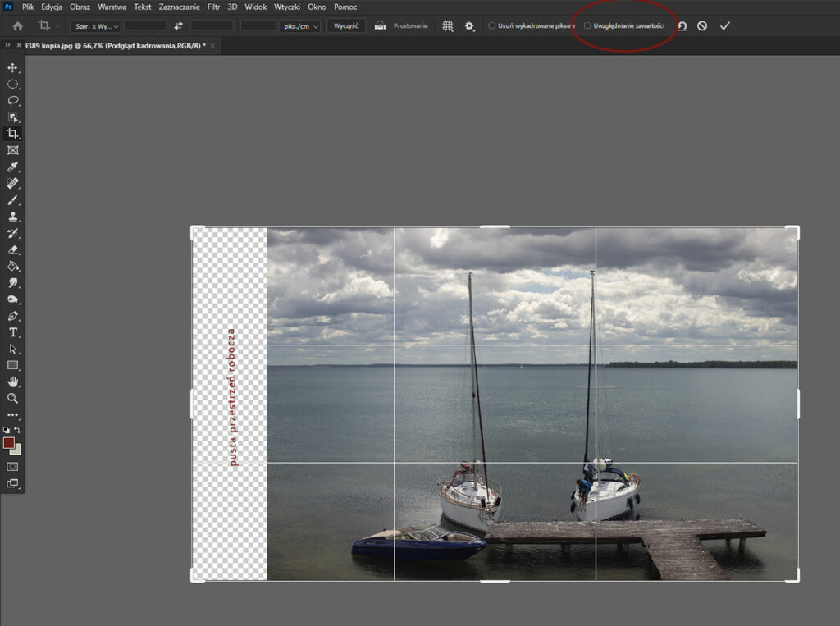Select the Clone Stamp tool
The image size is (840, 626).
click(11, 217)
